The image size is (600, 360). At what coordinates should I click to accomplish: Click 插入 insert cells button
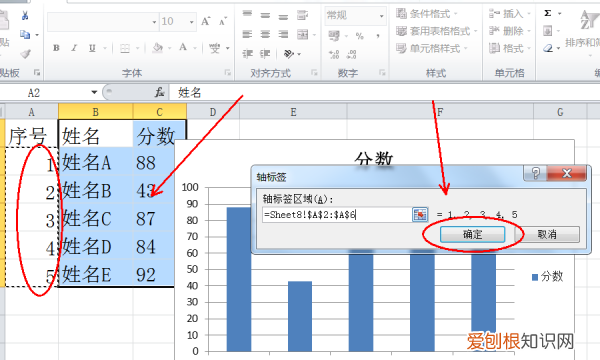click(x=510, y=14)
